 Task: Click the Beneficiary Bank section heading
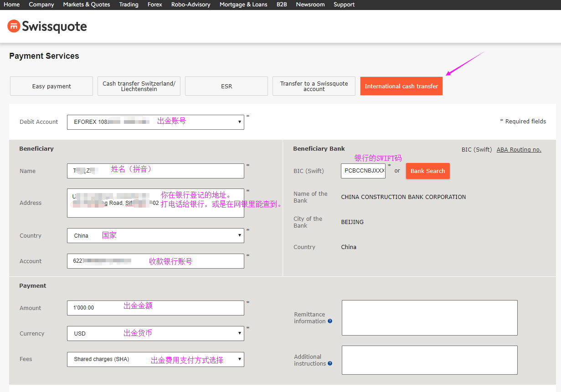[319, 148]
